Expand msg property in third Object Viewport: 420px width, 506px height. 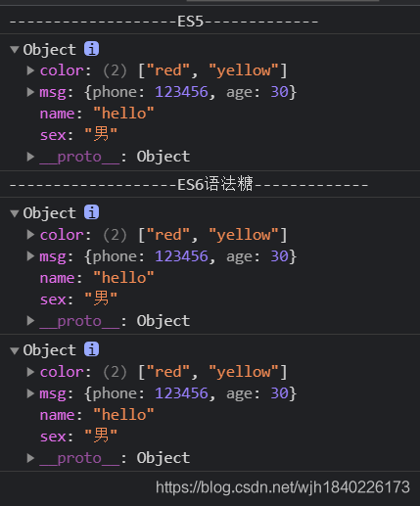pyautogui.click(x=30, y=393)
